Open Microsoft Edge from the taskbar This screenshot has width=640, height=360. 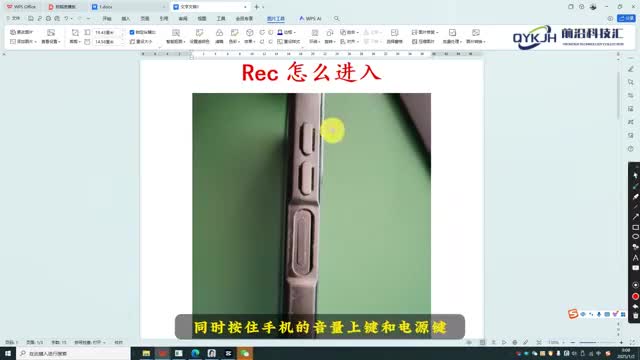(195, 353)
